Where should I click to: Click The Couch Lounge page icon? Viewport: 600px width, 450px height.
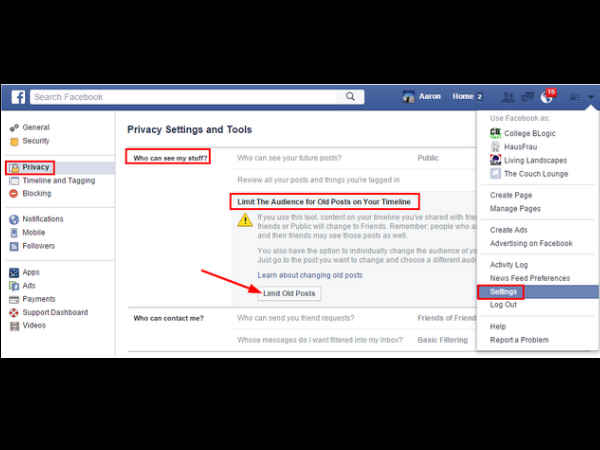495,173
